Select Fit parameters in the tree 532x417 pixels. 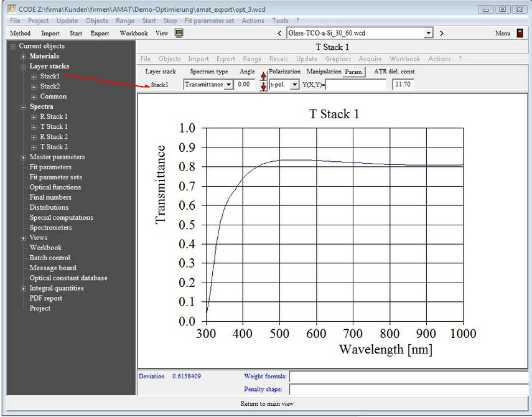[x=50, y=167]
